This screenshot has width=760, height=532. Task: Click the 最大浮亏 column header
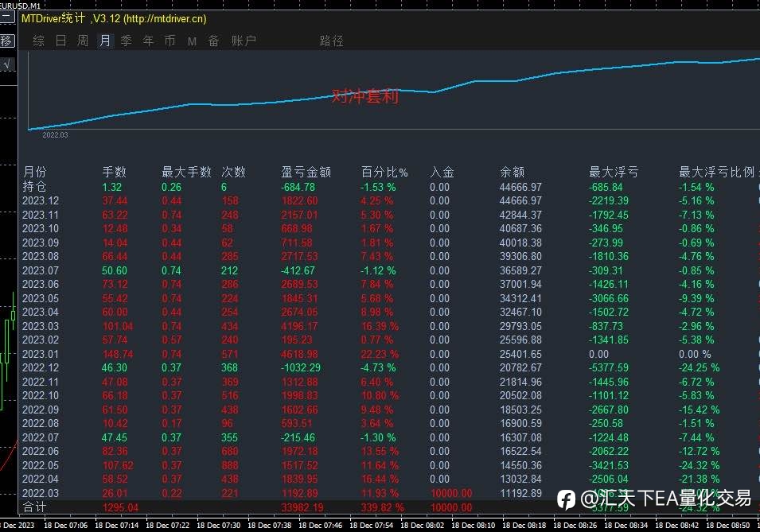coord(614,172)
